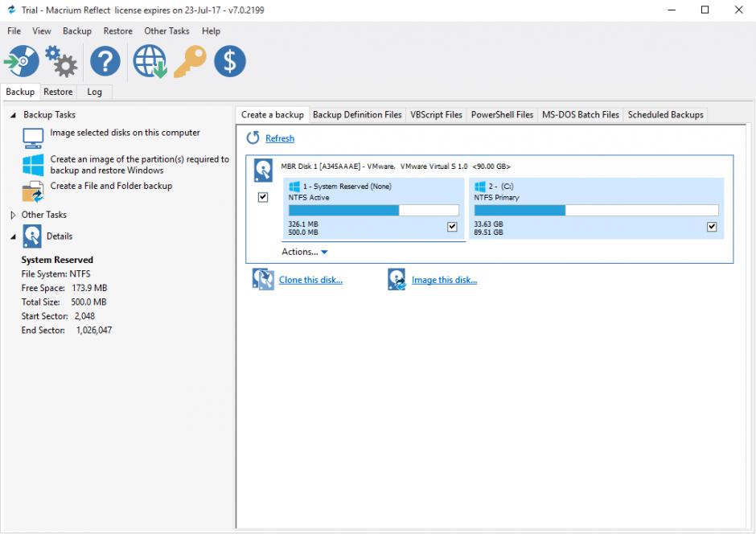Open the Help menu
This screenshot has width=756, height=534.
click(x=211, y=31)
